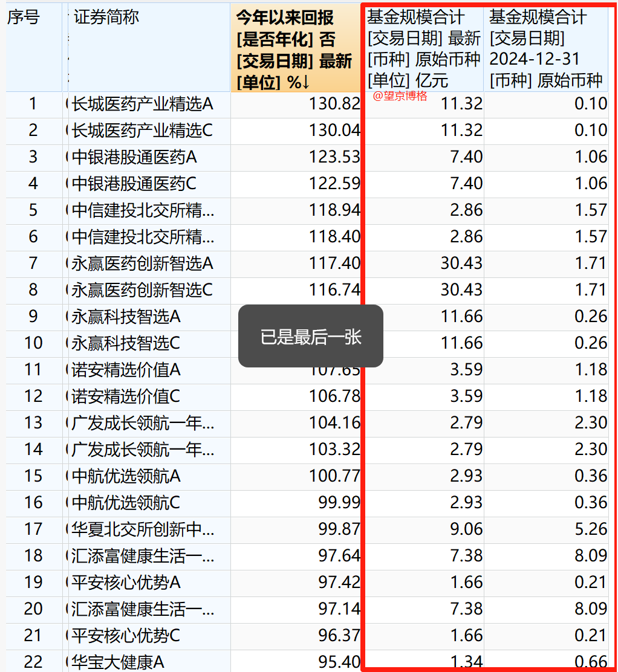This screenshot has height=672, width=618.
Task: Select fund 永赢医药创新智选C
Action: point(142,290)
